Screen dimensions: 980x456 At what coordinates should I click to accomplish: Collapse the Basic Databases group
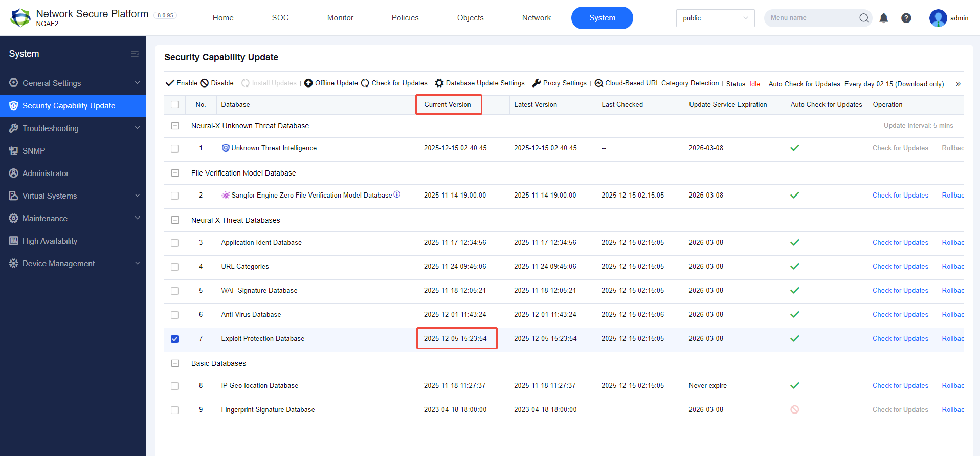point(175,363)
